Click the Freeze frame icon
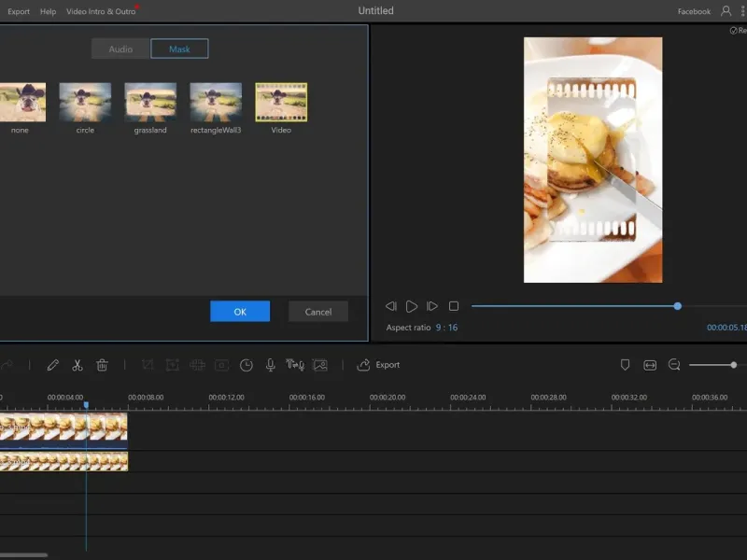747x560 pixels. coord(221,365)
